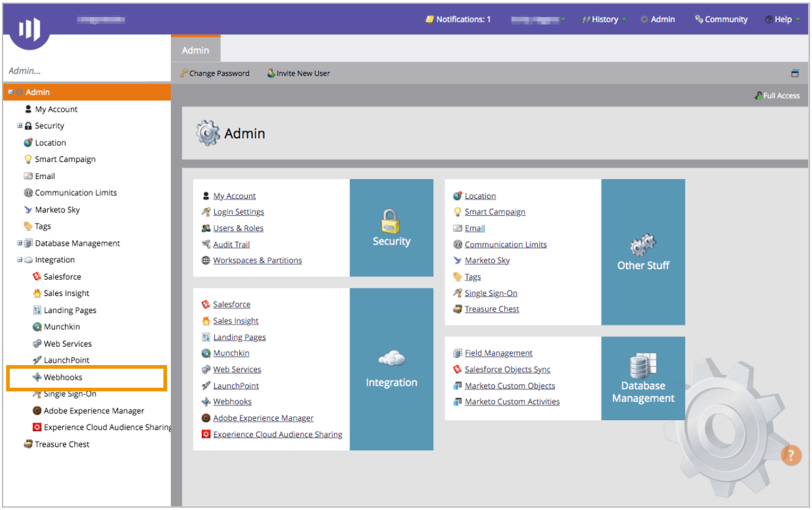Click the orange help question mark icon

(791, 455)
